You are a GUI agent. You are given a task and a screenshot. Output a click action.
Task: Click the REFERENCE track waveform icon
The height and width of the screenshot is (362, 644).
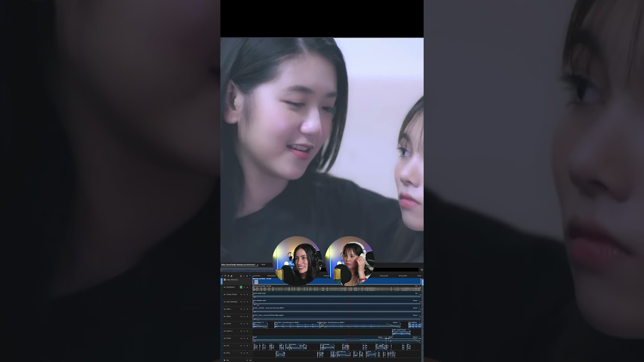(x=224, y=287)
